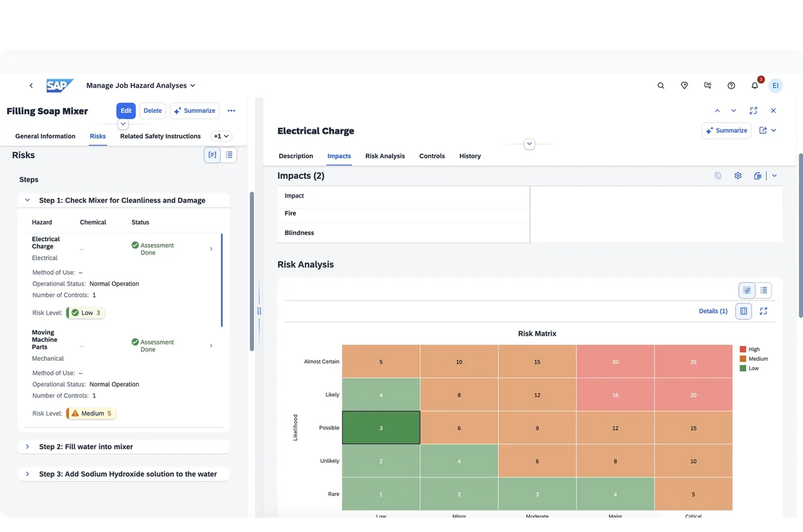Image resolution: width=803 pixels, height=532 pixels.
Task: Open the Related Safety Instructions tab
Action: 161,136
